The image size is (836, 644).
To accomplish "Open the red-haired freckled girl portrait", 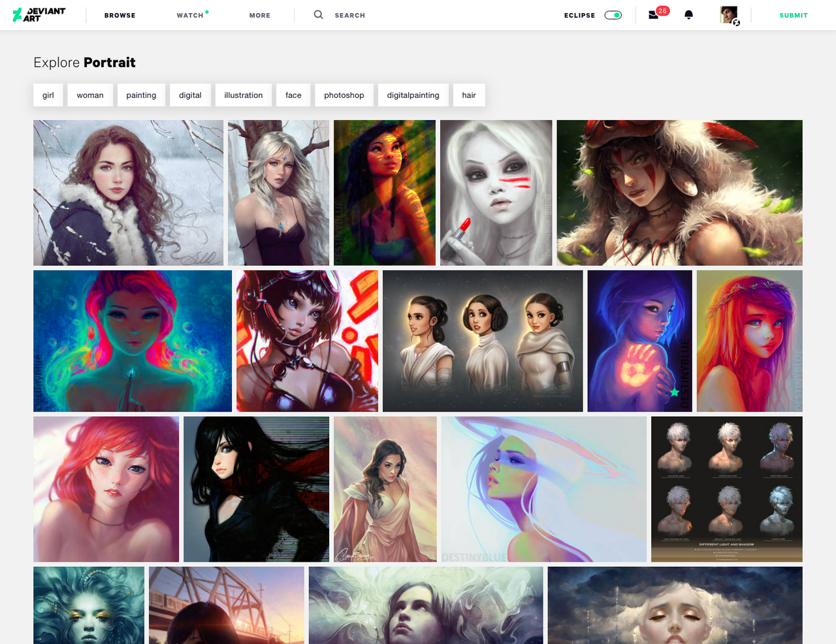I will pyautogui.click(x=106, y=489).
